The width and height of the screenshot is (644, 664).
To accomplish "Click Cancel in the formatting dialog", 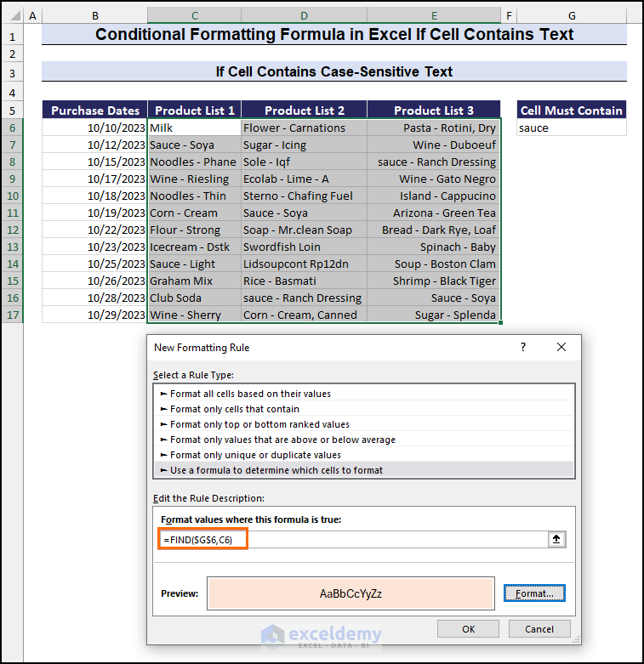I will pos(539,629).
